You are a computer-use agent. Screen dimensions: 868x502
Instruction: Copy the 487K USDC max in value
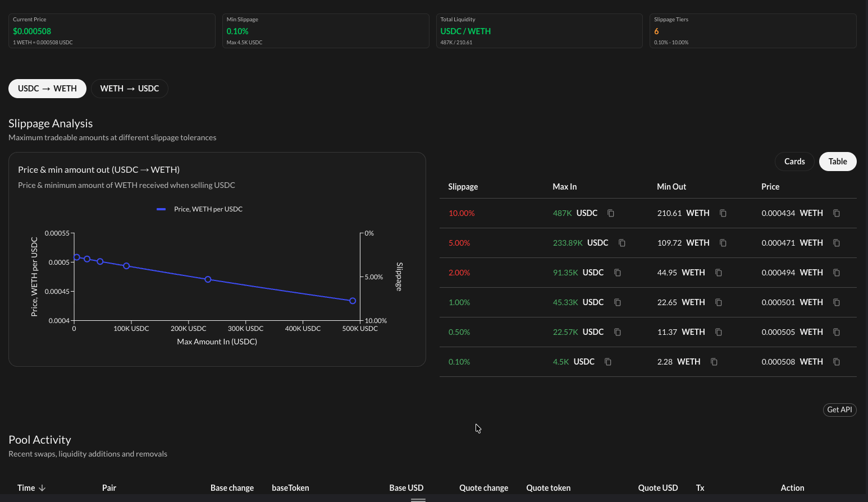(611, 213)
